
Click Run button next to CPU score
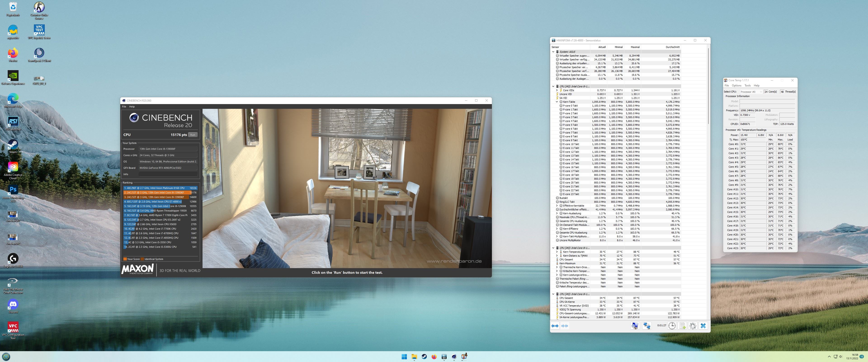[x=193, y=135]
